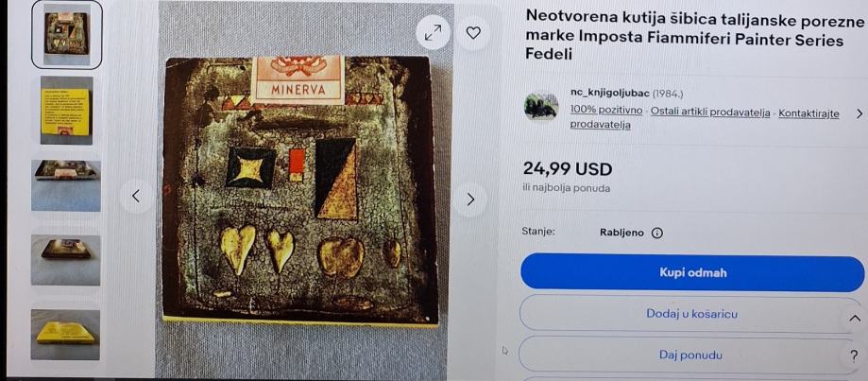Add item to watchlist with heart icon
The height and width of the screenshot is (381, 868).
pos(473,33)
